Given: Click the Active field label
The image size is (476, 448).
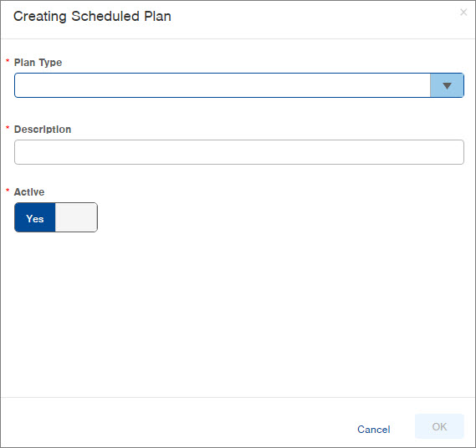Looking at the screenshot, I should click(x=29, y=192).
